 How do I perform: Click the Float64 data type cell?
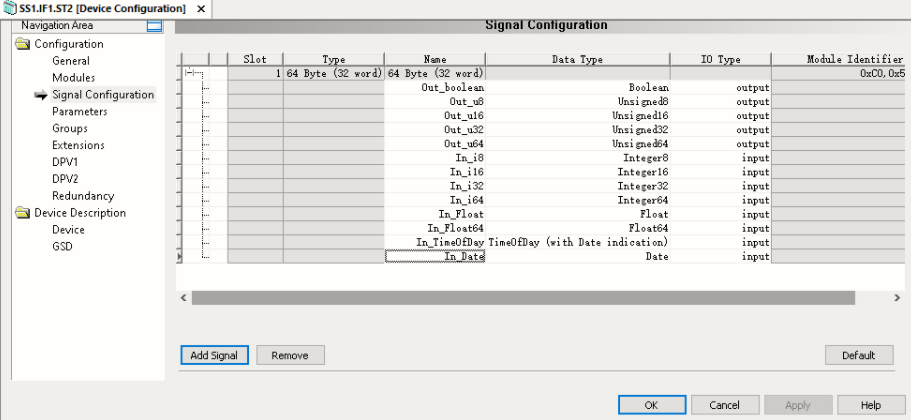578,228
